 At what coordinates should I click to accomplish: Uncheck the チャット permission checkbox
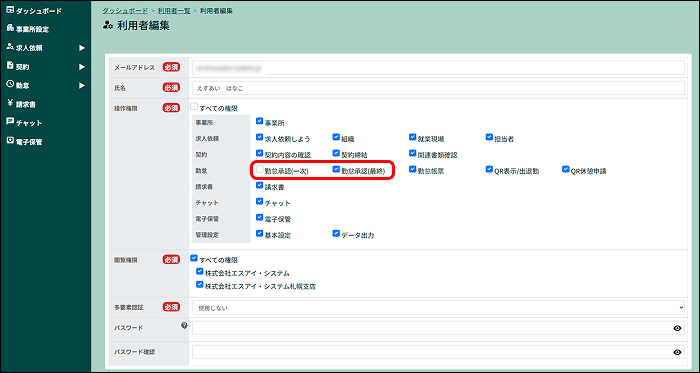click(259, 201)
